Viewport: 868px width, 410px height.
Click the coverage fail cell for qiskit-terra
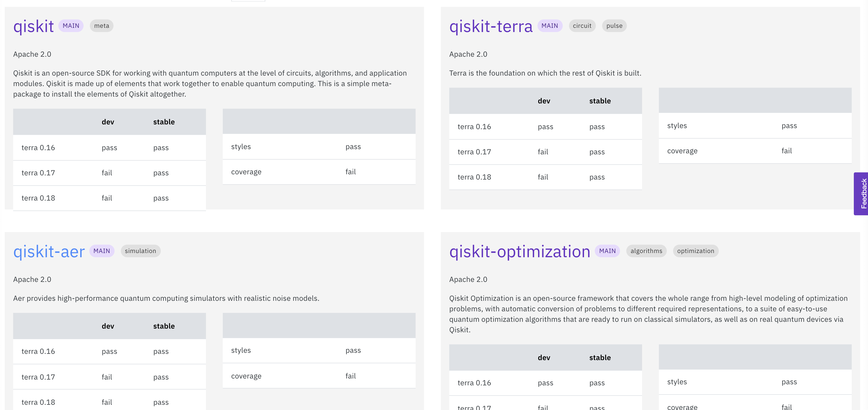[x=786, y=150]
